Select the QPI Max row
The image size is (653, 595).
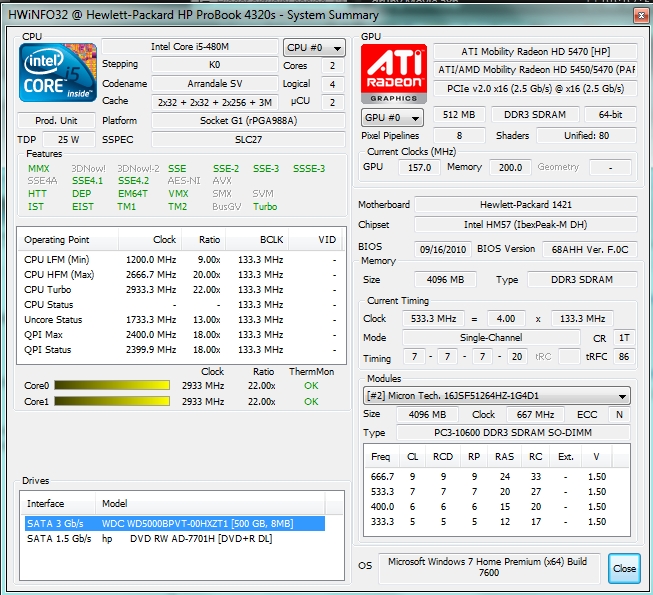(x=181, y=335)
